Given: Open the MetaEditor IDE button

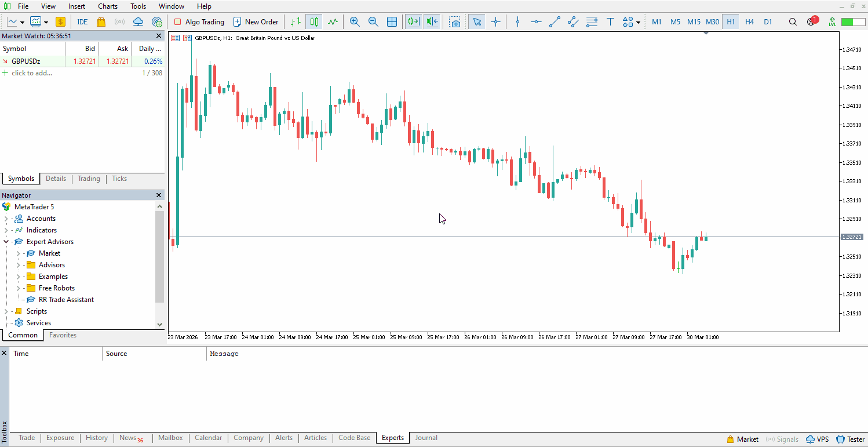Looking at the screenshot, I should [x=82, y=22].
